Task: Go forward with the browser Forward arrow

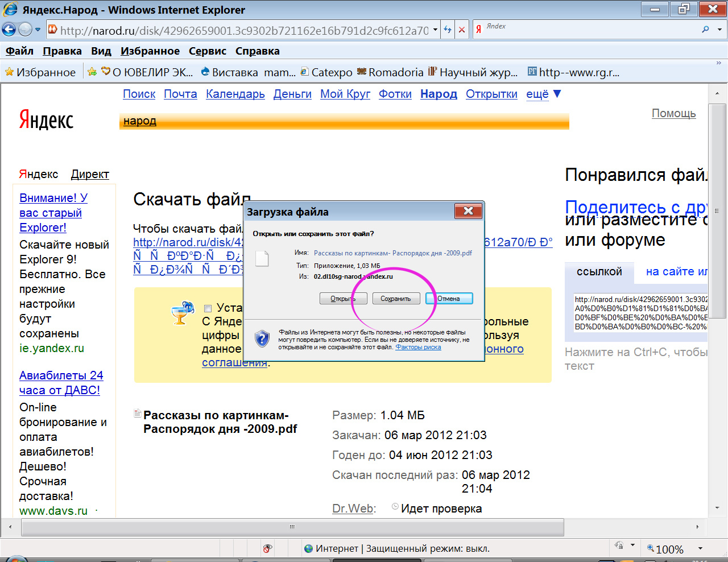Action: [25, 30]
